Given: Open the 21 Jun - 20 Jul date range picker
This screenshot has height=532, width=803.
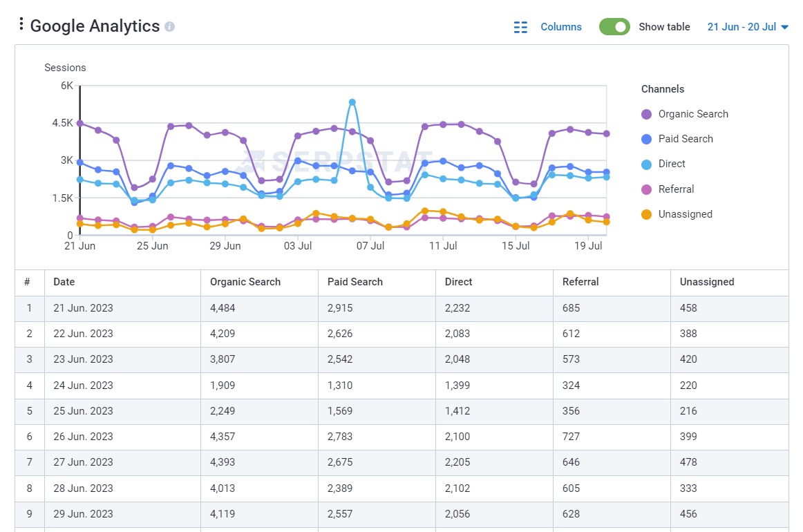Looking at the screenshot, I should pos(743,26).
